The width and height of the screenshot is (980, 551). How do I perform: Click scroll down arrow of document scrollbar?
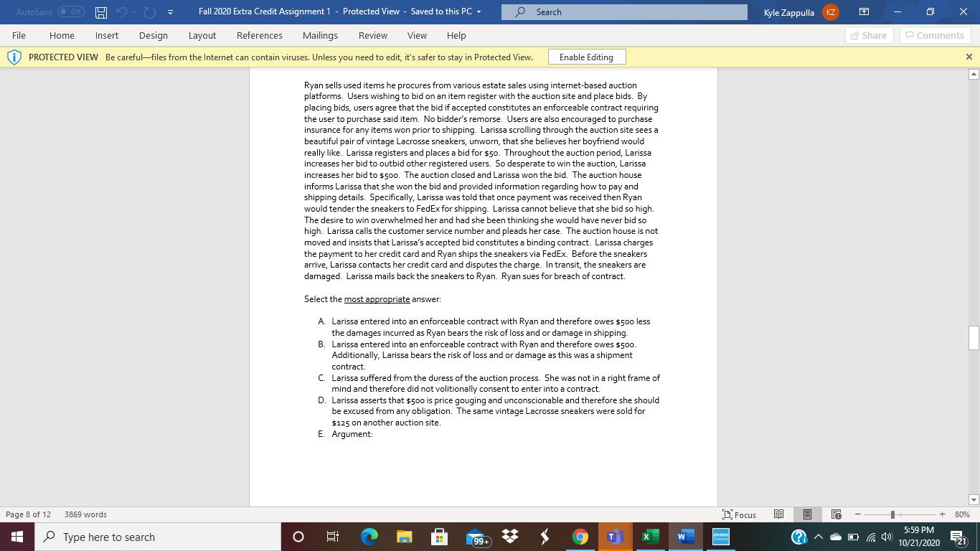pyautogui.click(x=974, y=499)
